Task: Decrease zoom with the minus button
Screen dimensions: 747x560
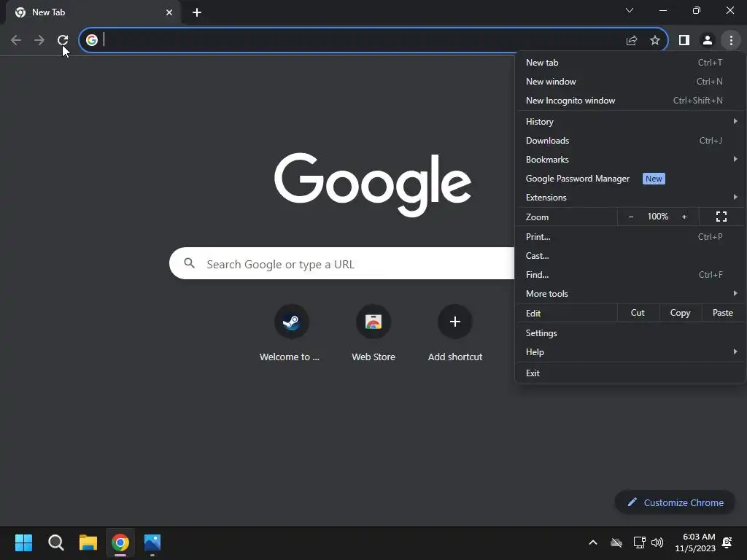Action: pos(631,217)
